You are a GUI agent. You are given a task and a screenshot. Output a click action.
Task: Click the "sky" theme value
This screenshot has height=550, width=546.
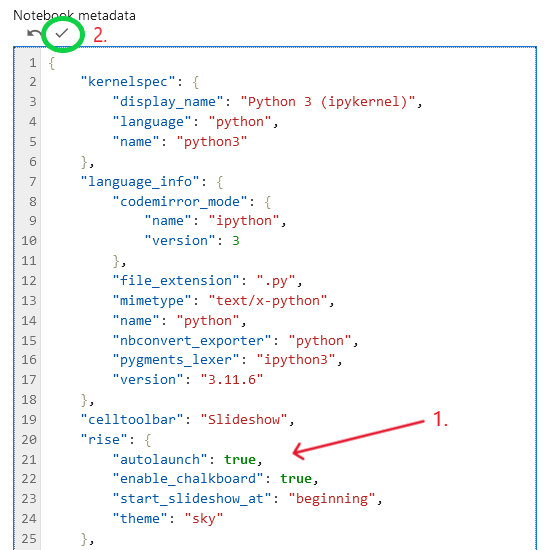(x=204, y=518)
